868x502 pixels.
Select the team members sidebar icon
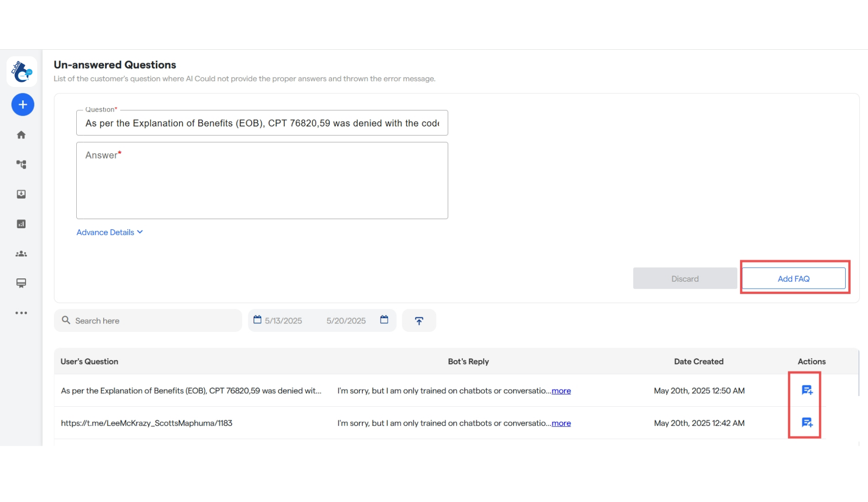click(21, 254)
